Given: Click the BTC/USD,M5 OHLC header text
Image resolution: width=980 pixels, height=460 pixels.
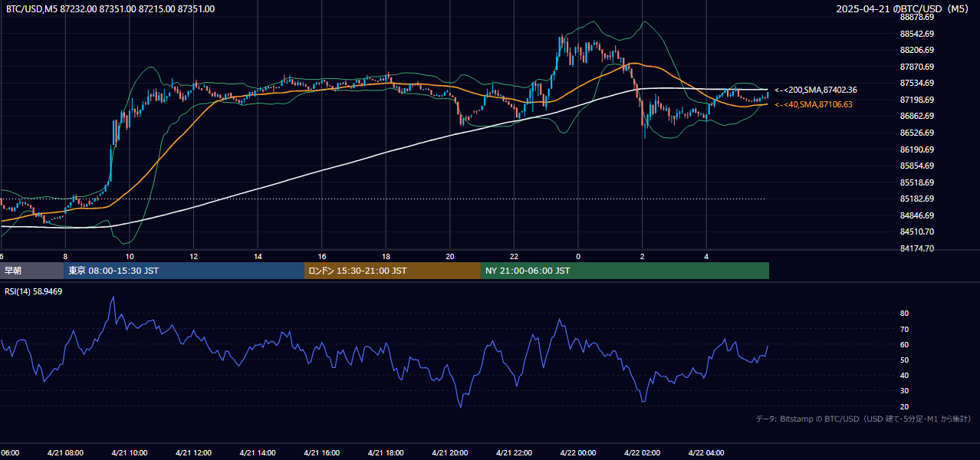Looking at the screenshot, I should point(110,9).
